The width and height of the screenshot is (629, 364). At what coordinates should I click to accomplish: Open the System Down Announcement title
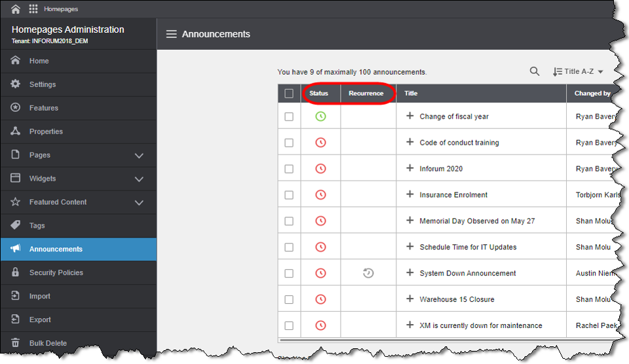click(x=467, y=274)
